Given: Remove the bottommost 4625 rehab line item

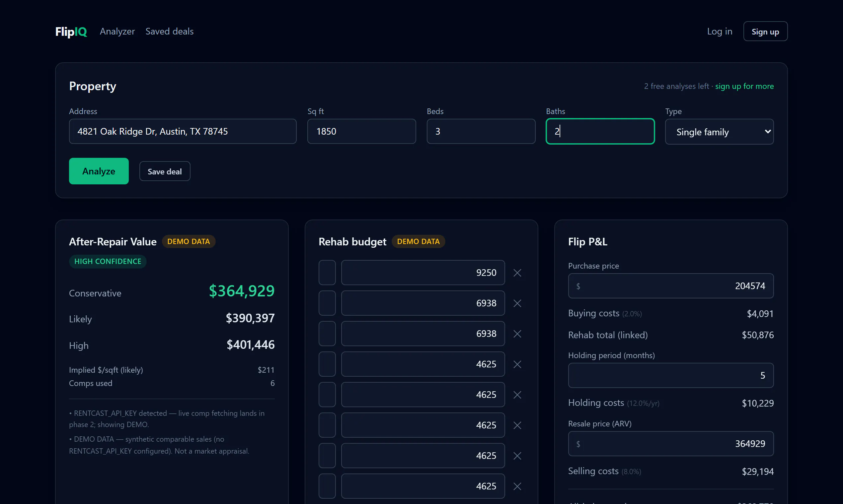Looking at the screenshot, I should pos(517,486).
